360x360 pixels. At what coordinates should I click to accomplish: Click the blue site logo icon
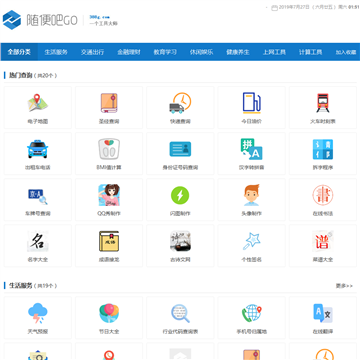pyautogui.click(x=12, y=20)
